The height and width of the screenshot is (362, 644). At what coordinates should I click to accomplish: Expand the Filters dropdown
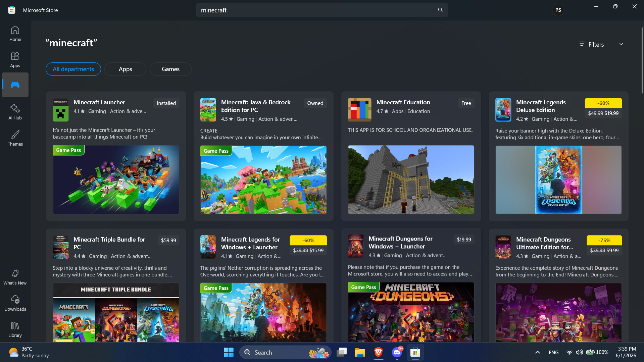601,44
